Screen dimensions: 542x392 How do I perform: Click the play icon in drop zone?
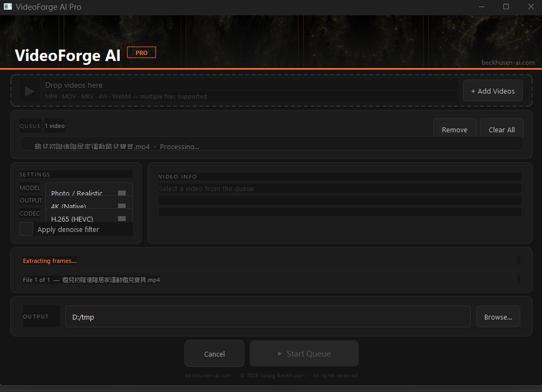(29, 91)
